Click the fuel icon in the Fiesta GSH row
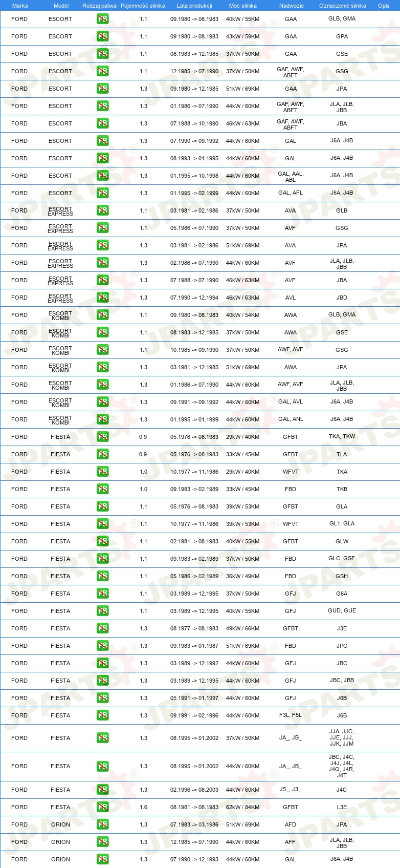This screenshot has width=400, height=868. click(x=102, y=576)
